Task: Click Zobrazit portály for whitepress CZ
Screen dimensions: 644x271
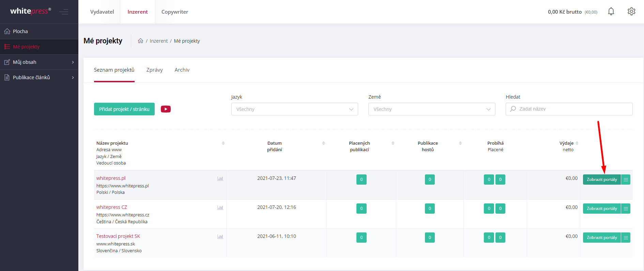Action: (x=602, y=209)
